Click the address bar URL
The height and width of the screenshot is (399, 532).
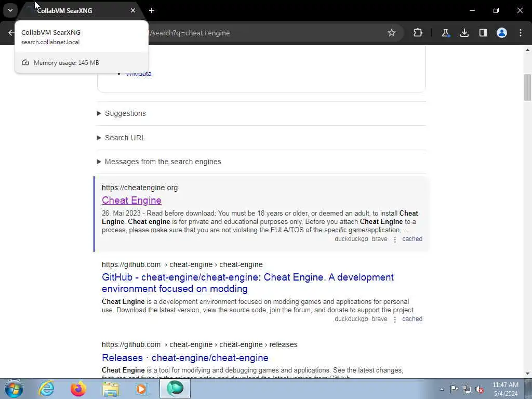(x=191, y=33)
